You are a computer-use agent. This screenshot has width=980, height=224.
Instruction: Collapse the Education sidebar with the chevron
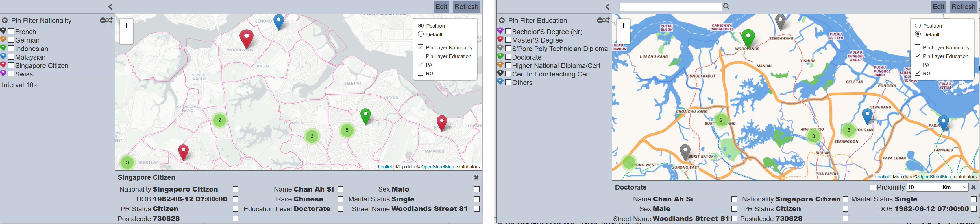[x=607, y=6]
